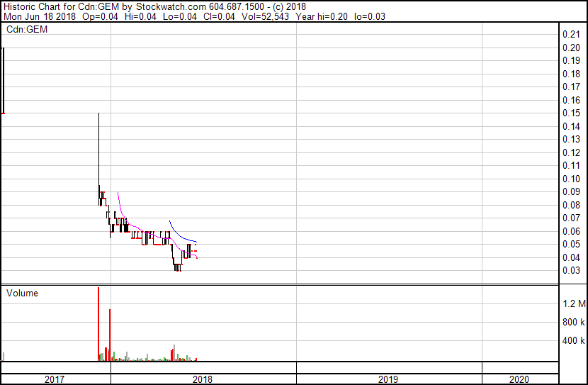This screenshot has width=588, height=385.
Task: Click the price bars at the 0.03 low
Action: tap(178, 268)
